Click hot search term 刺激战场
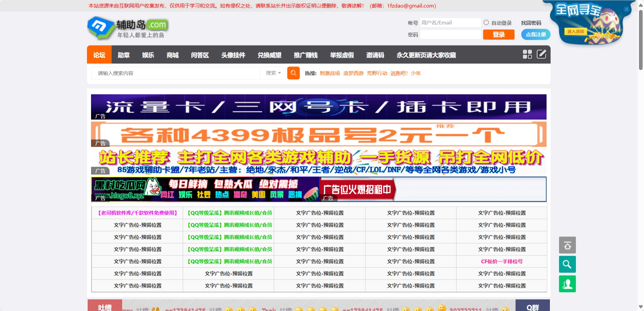 [x=329, y=73]
